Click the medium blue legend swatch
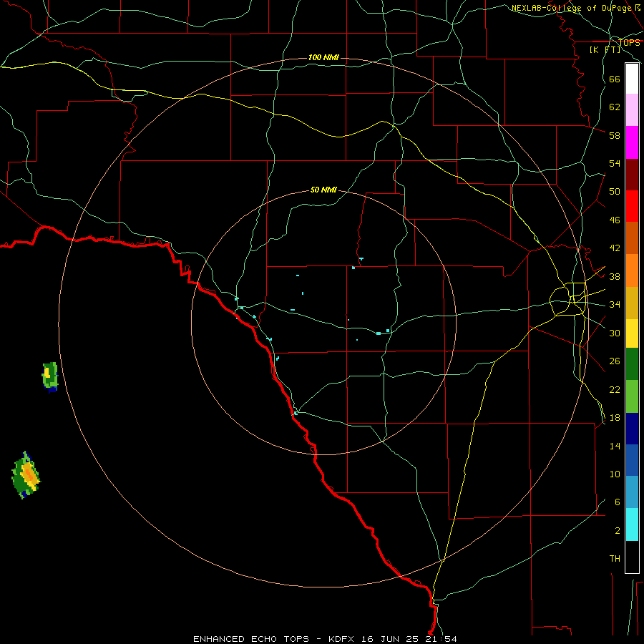 click(632, 460)
